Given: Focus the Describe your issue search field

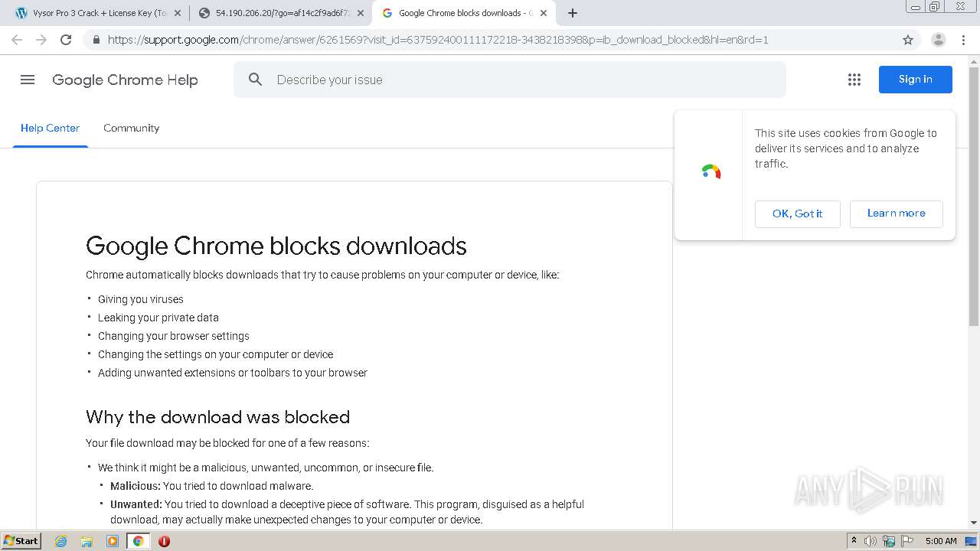Looking at the screenshot, I should pyautogui.click(x=509, y=80).
